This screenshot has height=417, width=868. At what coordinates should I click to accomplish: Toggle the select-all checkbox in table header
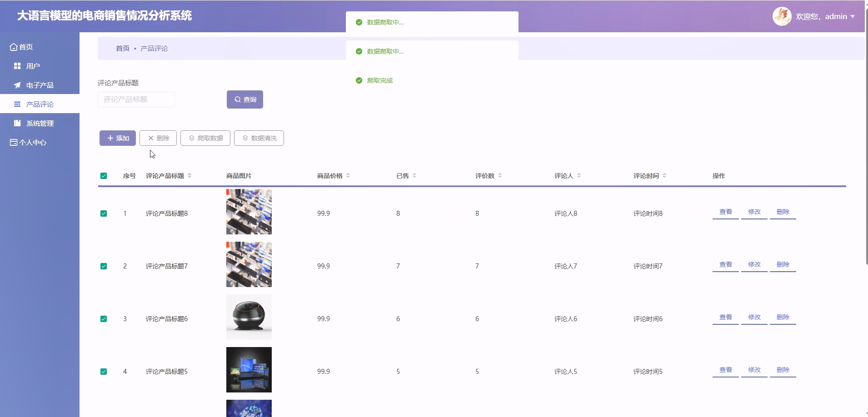pos(104,176)
